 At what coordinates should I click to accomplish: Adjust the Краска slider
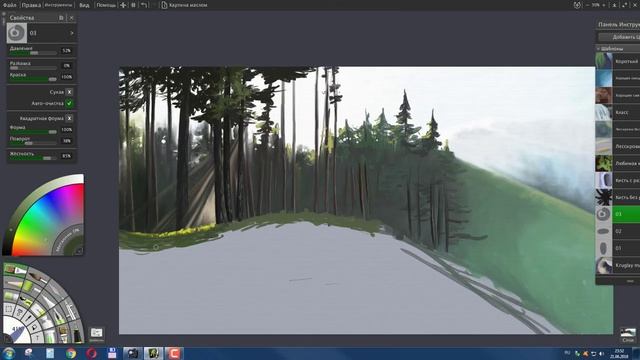click(x=33, y=79)
